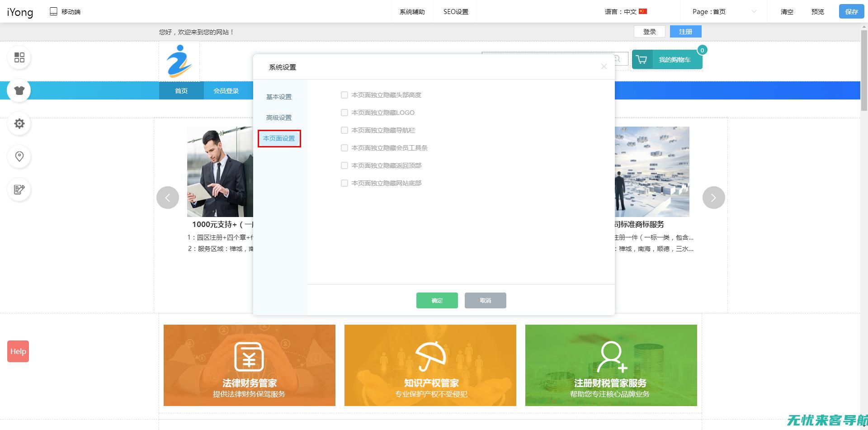Select the 基本设置 tab
868x430 pixels.
click(x=279, y=97)
